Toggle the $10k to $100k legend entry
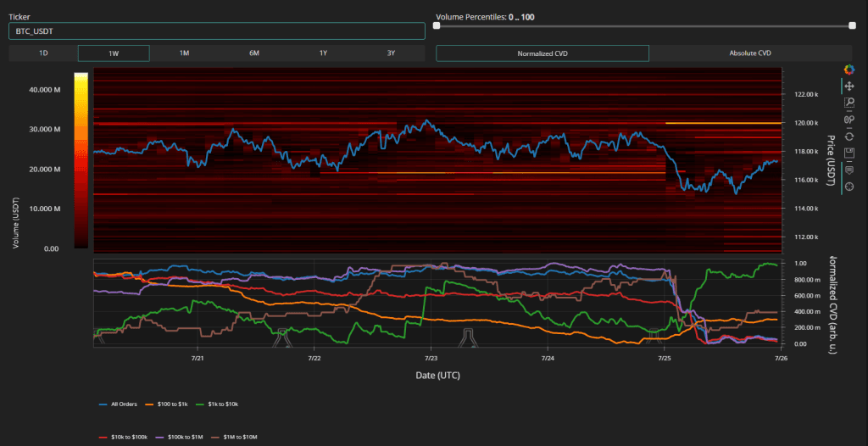This screenshot has height=446, width=868. (x=121, y=438)
